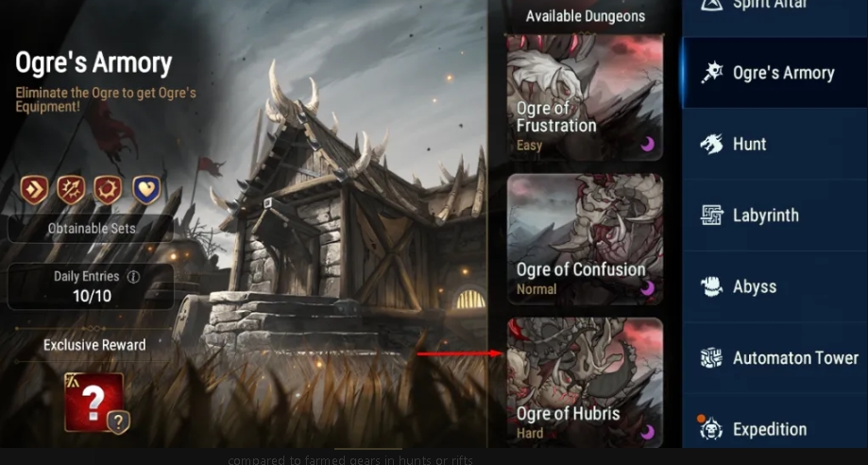This screenshot has width=868, height=465.
Task: Click the Hunt dragon head icon
Action: tap(711, 144)
